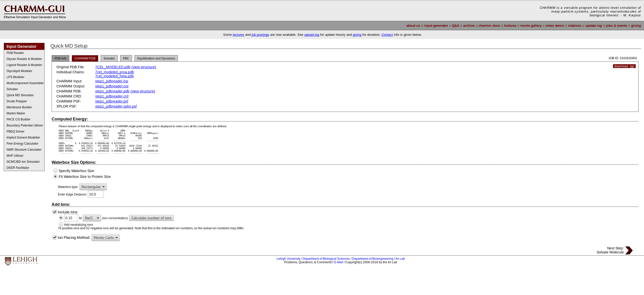Image resolution: width=644 pixels, height=295 pixels.
Task: Open the 7cel_modeled_proa.pdb chain link
Action: tap(115, 72)
